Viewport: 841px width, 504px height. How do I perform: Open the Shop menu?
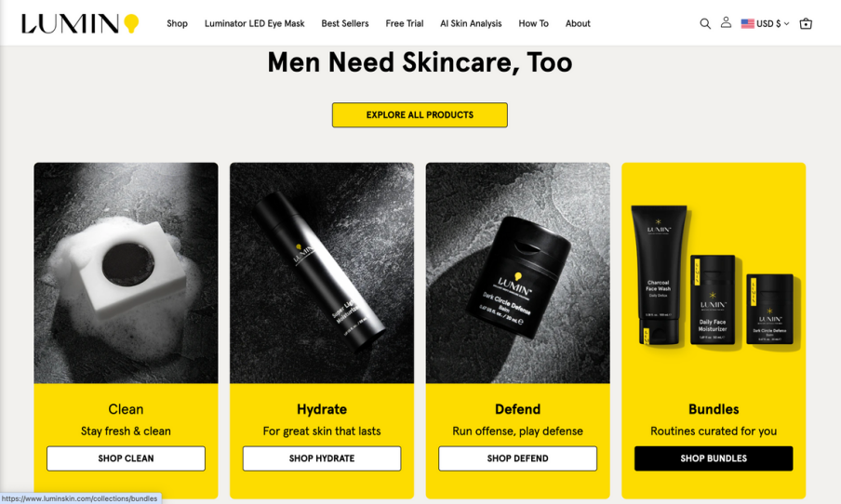177,23
